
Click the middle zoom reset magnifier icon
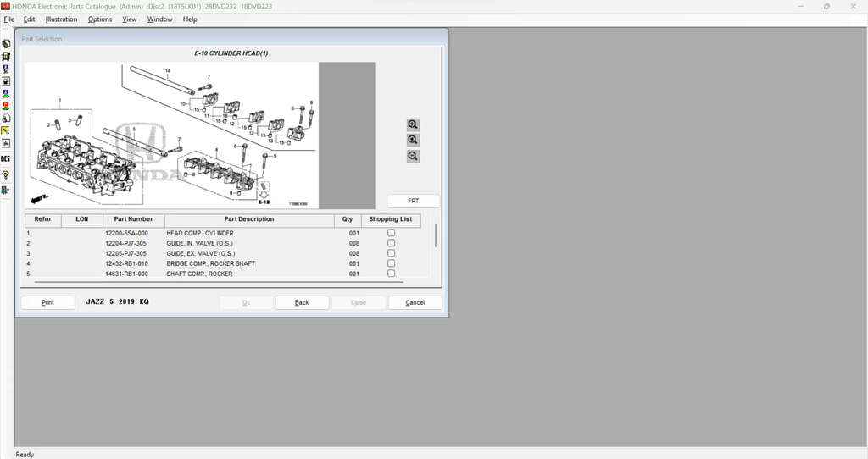point(413,141)
